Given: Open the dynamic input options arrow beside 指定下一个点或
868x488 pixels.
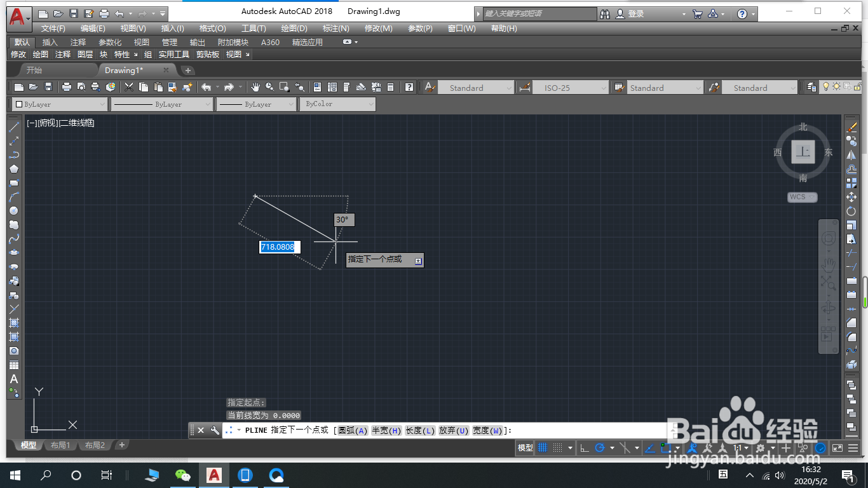Looking at the screenshot, I should click(x=418, y=260).
